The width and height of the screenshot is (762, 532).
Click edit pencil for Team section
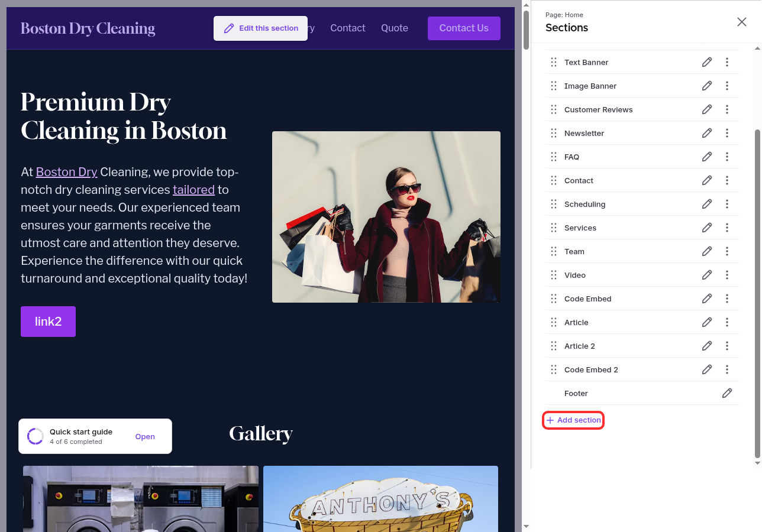pos(707,251)
